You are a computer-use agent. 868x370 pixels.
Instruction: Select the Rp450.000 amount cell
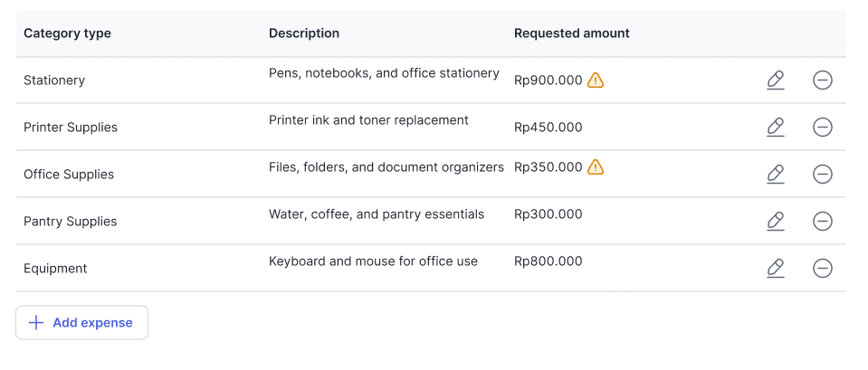coord(548,128)
